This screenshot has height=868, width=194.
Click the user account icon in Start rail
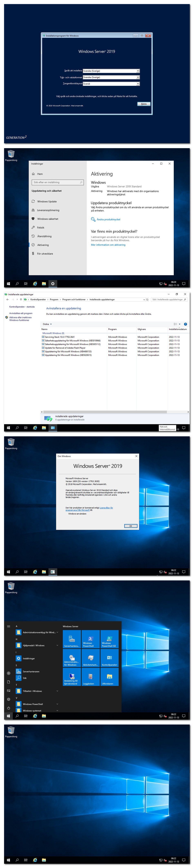point(8,673)
